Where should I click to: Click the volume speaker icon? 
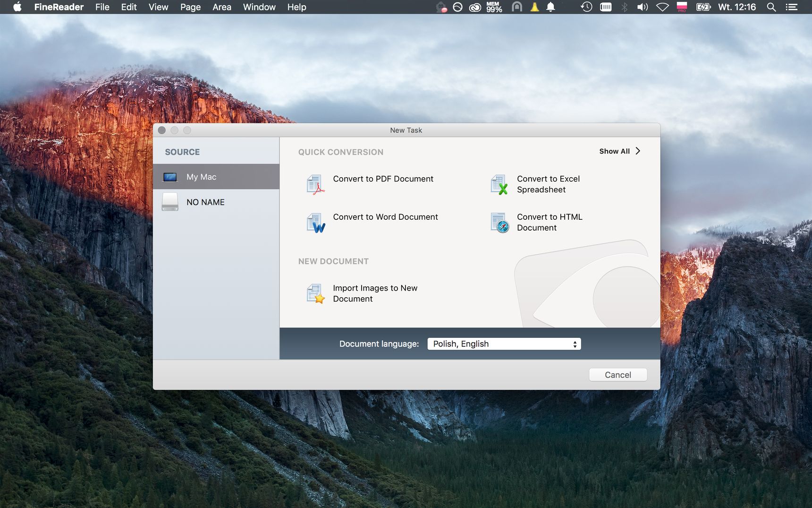click(643, 7)
